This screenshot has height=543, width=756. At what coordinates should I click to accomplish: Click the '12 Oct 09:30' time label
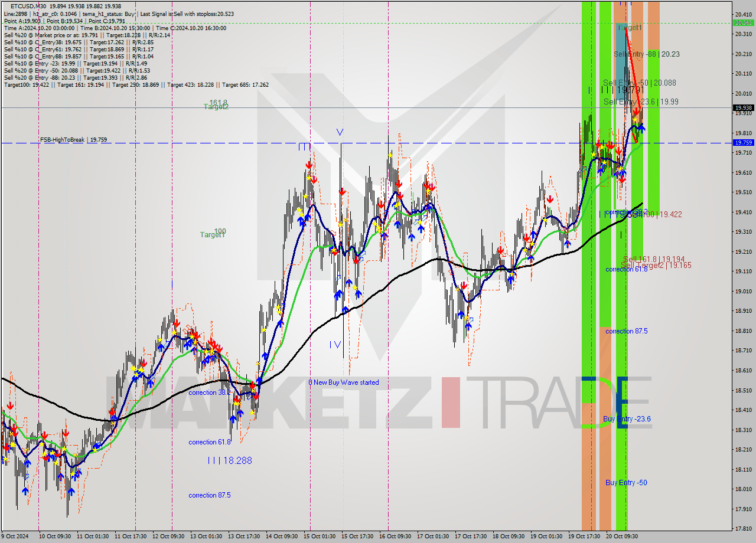tap(168, 537)
